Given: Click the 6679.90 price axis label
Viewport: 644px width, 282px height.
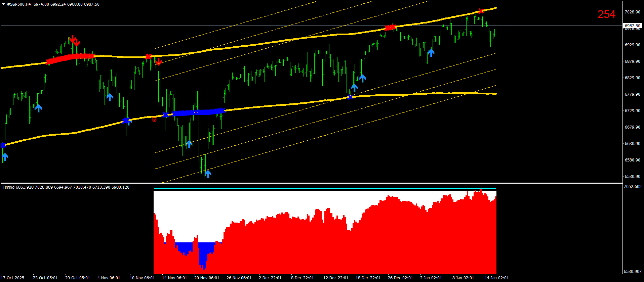Looking at the screenshot, I should pos(632,127).
